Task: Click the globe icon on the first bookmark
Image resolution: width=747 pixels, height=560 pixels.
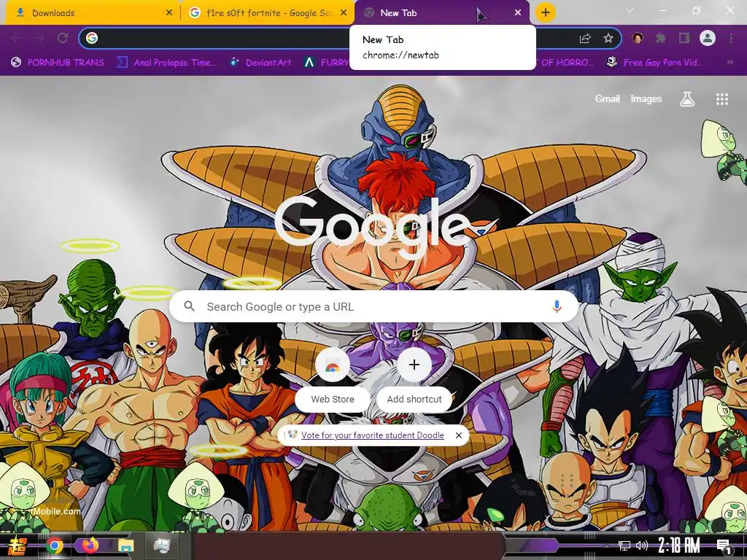Action: click(16, 63)
